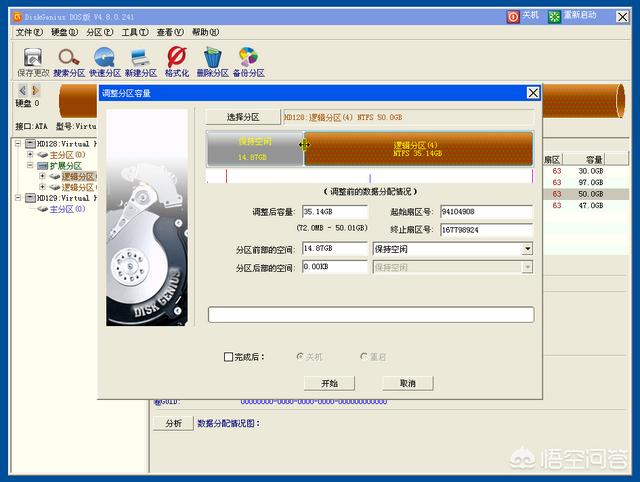Click the empty progress bar area
The width and height of the screenshot is (640, 482).
371,315
